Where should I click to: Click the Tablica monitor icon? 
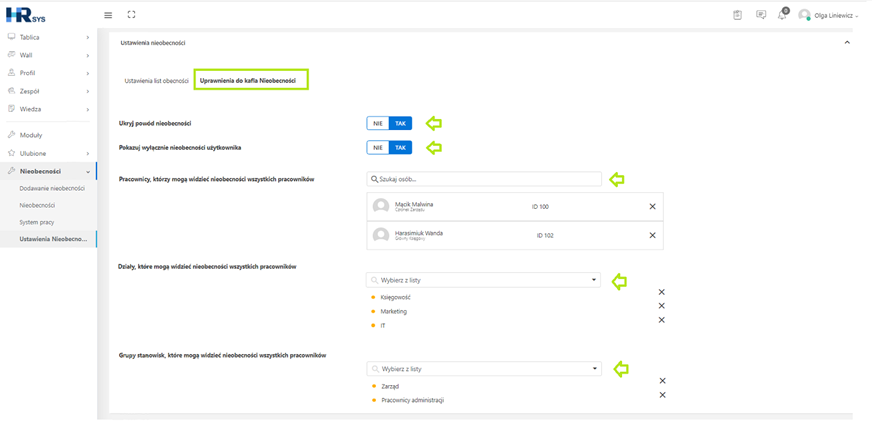[11, 37]
